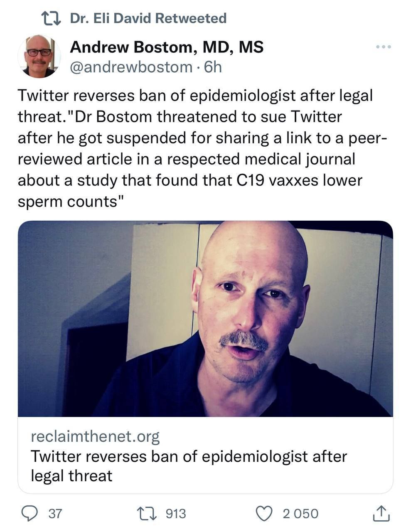Image resolution: width=411 pixels, height=532 pixels.
Task: Open the link preview photo
Action: [205, 319]
